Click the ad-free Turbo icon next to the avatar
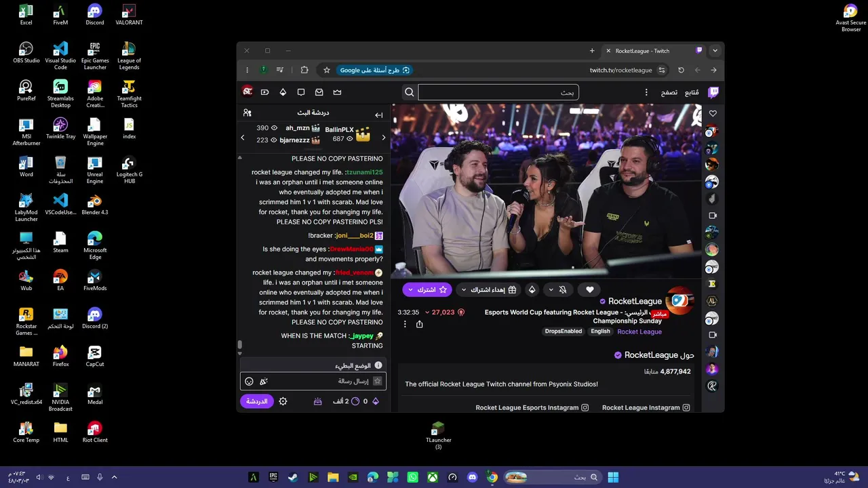This screenshot has width=868, height=488. point(264,92)
